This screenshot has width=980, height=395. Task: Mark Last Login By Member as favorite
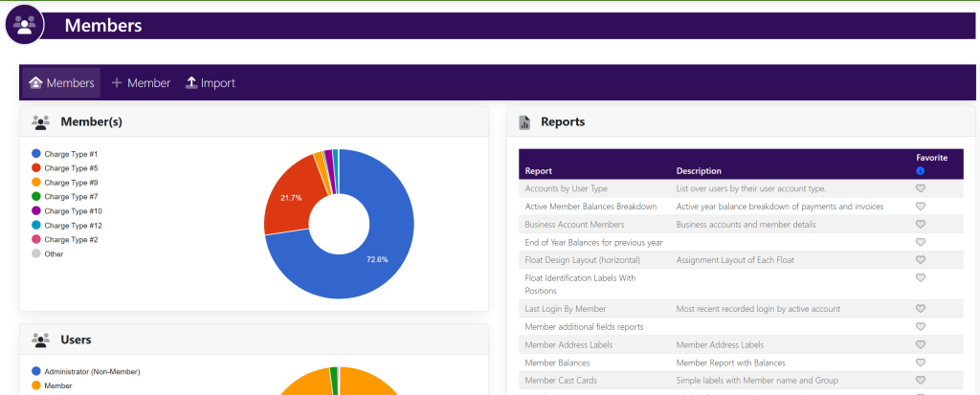pyautogui.click(x=921, y=309)
